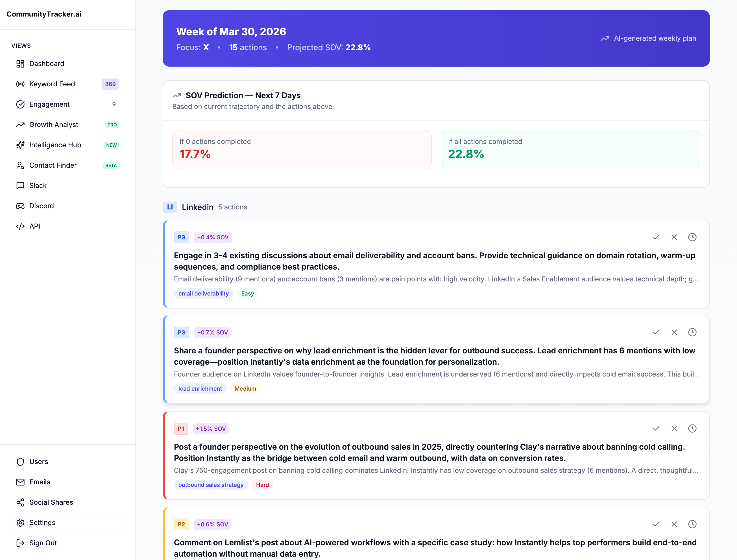The image size is (737, 560).
Task: Click the 'If 0 actions completed' 17.7% card
Action: tap(302, 150)
